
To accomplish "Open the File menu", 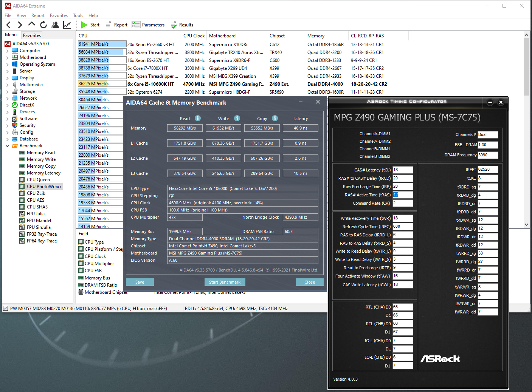I will point(8,15).
